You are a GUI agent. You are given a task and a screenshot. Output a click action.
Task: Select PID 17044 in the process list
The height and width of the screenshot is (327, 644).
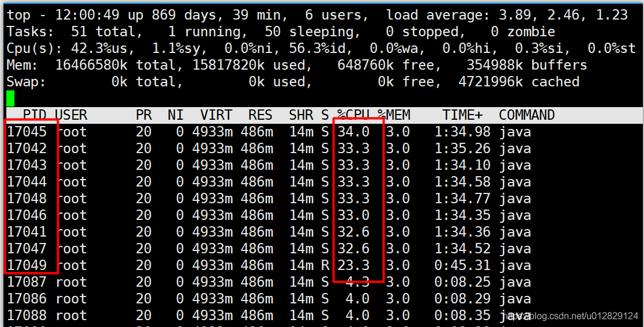(x=27, y=182)
